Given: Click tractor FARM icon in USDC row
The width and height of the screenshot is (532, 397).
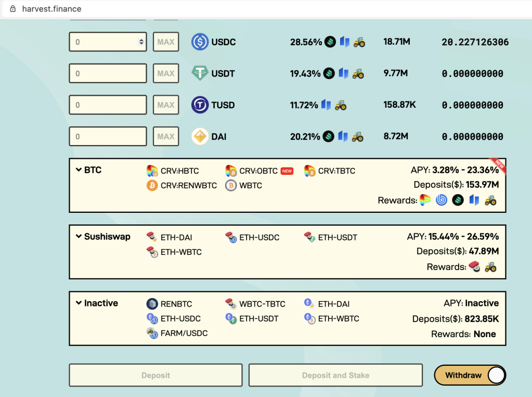Looking at the screenshot, I should pos(360,42).
